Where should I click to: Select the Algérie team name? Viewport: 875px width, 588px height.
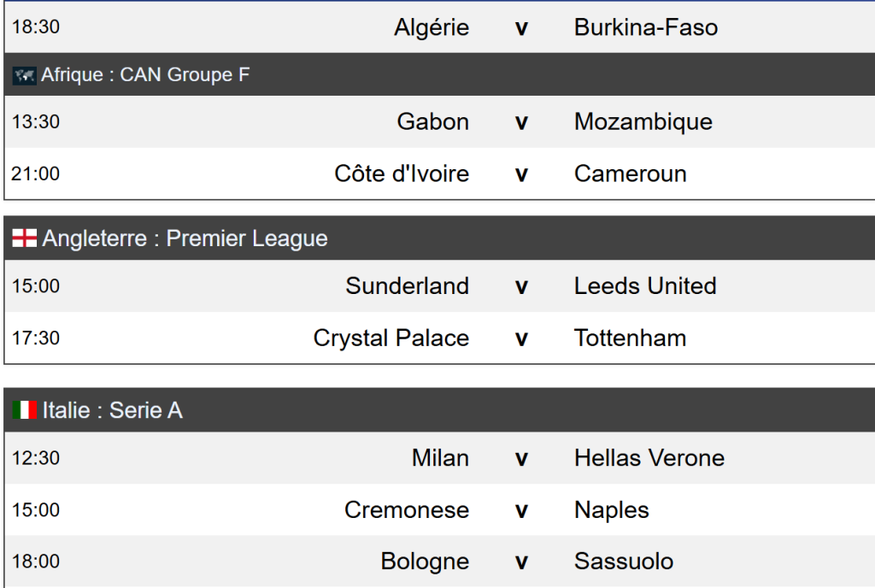tap(432, 27)
